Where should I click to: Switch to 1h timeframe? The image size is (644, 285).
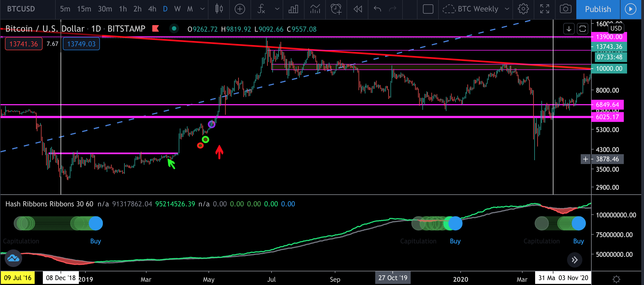123,9
